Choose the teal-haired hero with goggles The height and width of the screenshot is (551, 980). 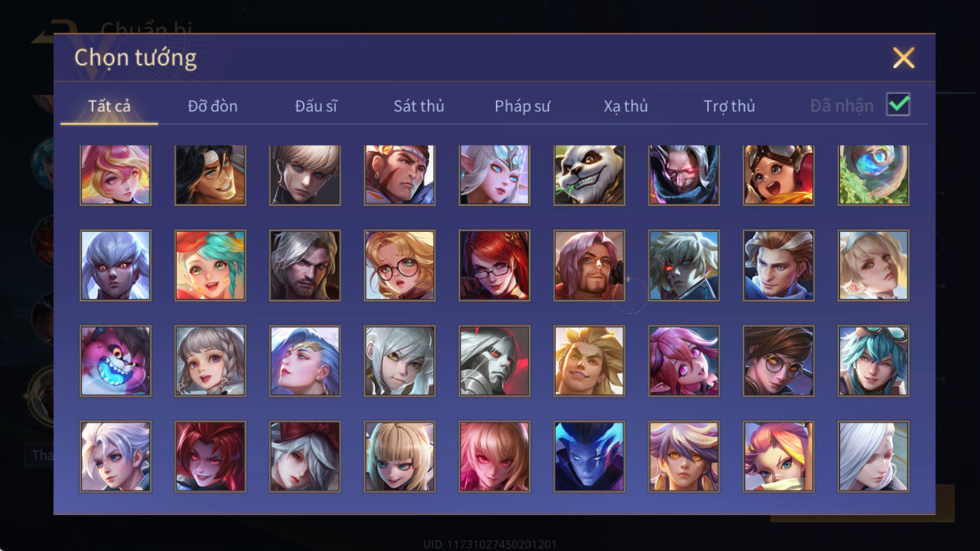tap(873, 361)
